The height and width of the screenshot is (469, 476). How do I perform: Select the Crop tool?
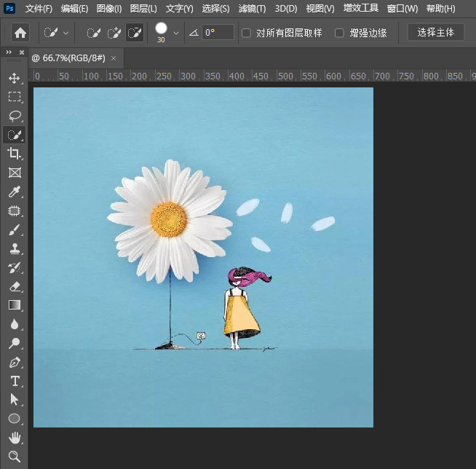(14, 154)
